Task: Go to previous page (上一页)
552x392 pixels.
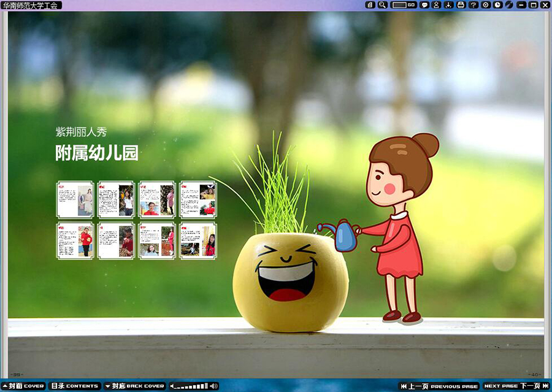Action: pos(439,386)
